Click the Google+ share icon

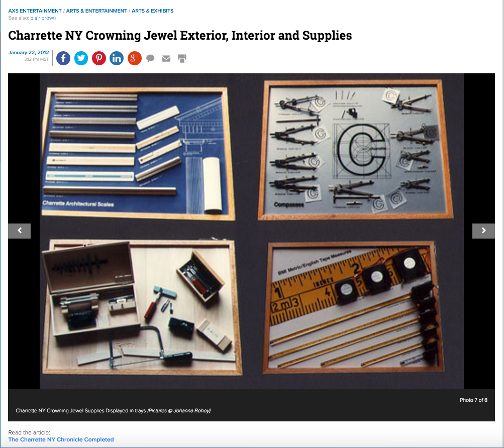tap(134, 58)
